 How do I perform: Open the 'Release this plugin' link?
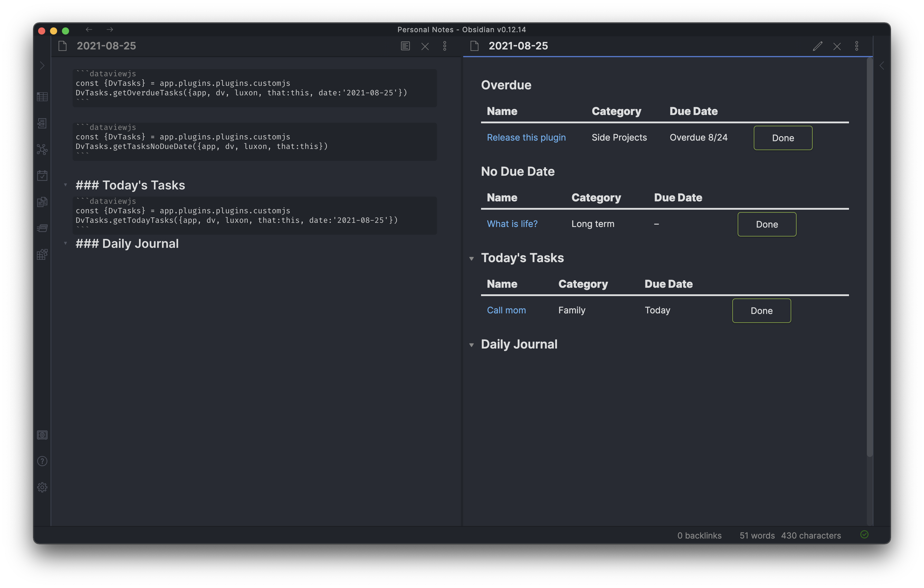click(x=526, y=138)
